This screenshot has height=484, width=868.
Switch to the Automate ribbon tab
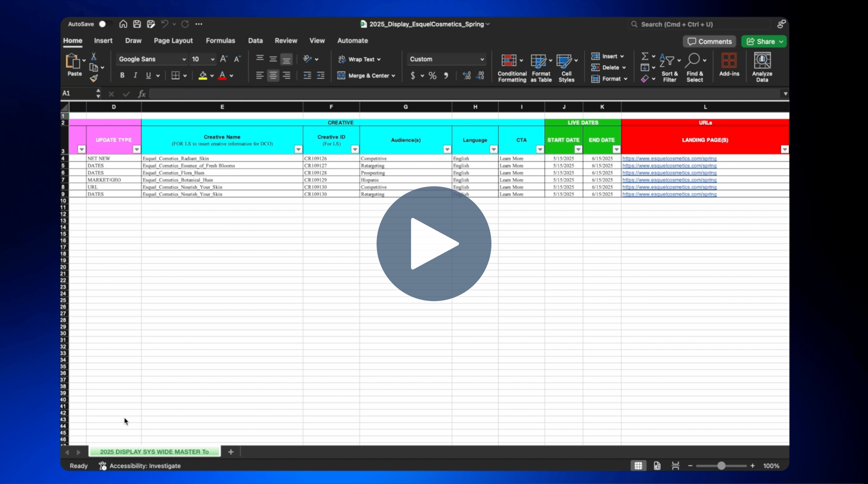[x=352, y=40]
